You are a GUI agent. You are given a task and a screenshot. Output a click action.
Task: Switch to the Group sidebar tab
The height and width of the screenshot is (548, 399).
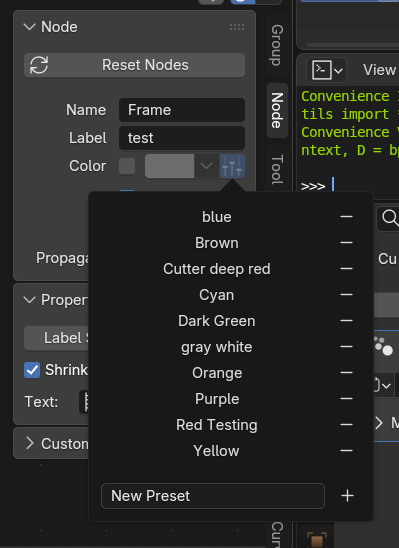coord(277,45)
